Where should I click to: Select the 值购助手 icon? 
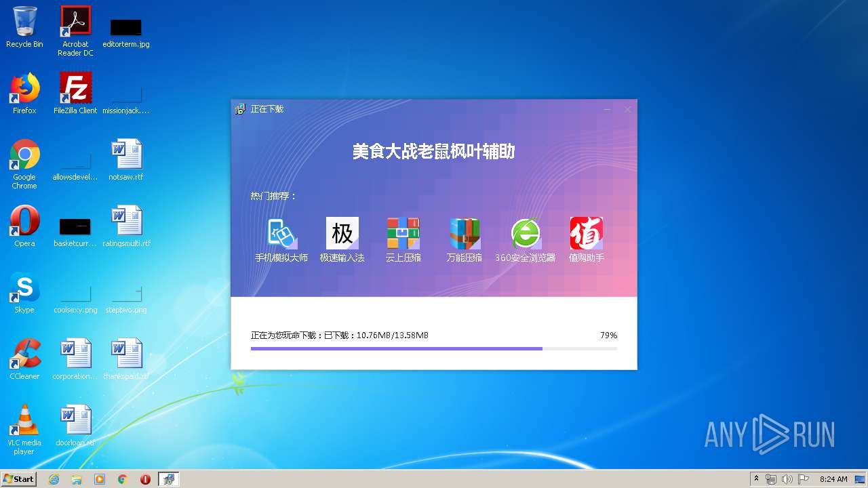pyautogui.click(x=587, y=234)
